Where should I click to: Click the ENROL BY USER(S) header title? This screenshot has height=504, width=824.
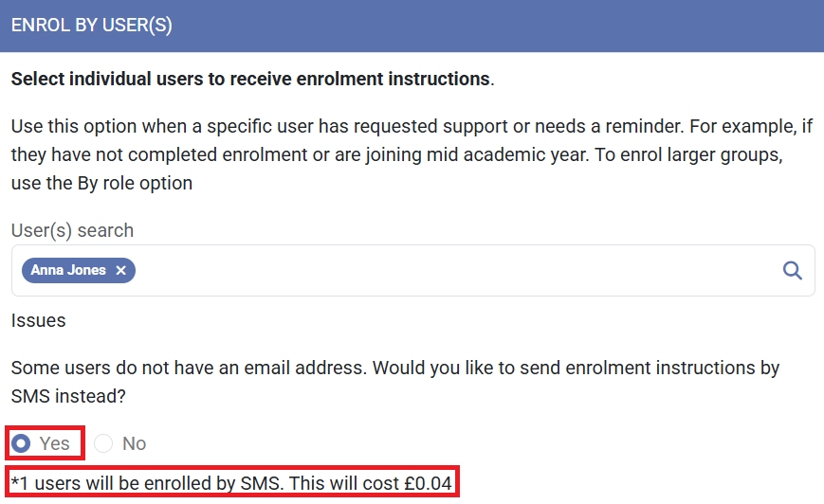tap(92, 26)
